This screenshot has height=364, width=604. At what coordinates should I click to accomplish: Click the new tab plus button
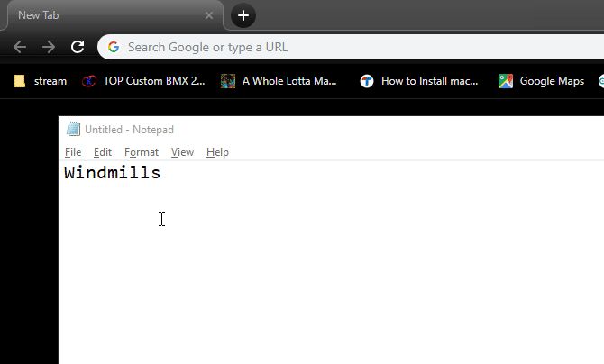243,15
